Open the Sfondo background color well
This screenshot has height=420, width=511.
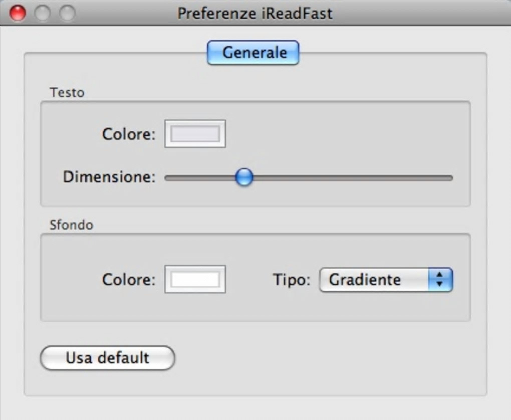[195, 279]
